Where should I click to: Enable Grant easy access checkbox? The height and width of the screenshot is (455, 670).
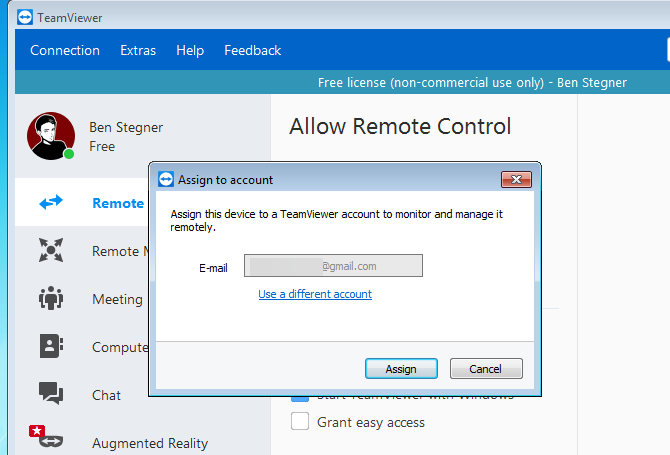click(300, 422)
